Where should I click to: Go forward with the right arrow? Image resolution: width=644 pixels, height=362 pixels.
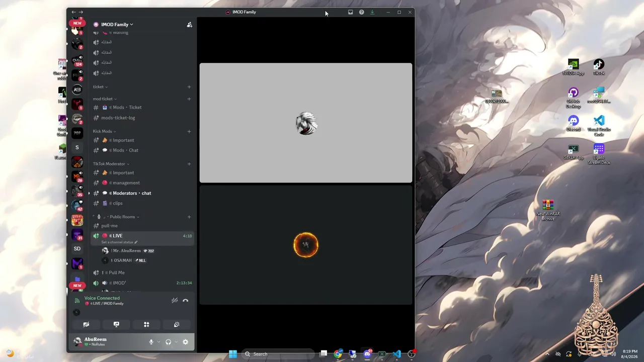point(81,12)
